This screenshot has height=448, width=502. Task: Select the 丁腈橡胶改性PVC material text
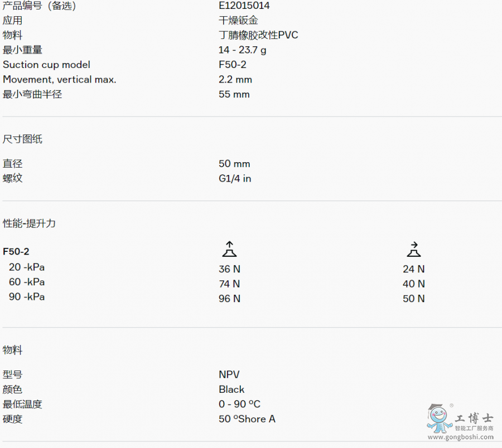[258, 35]
